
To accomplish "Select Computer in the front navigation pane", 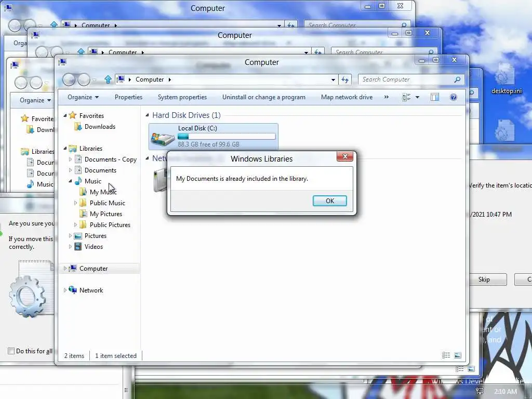I will 94,269.
